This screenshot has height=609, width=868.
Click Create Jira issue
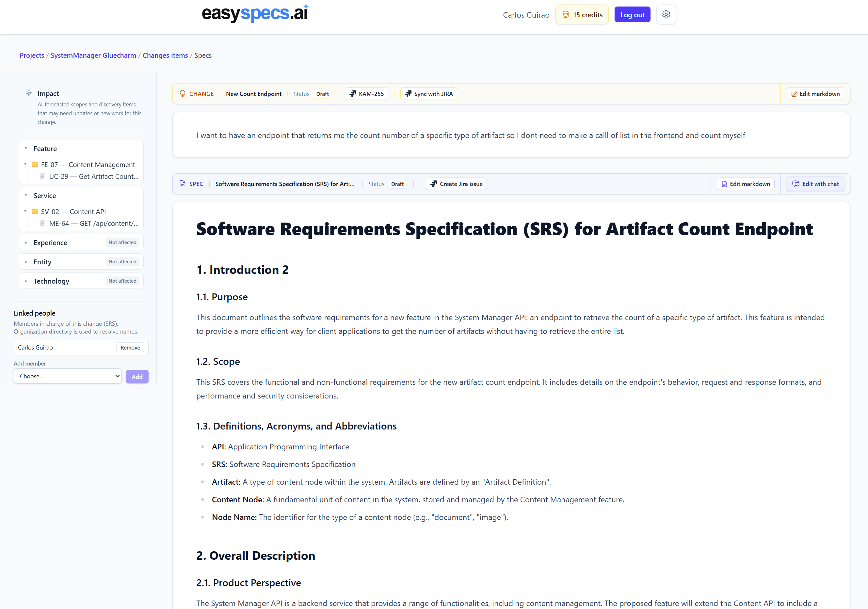click(456, 184)
